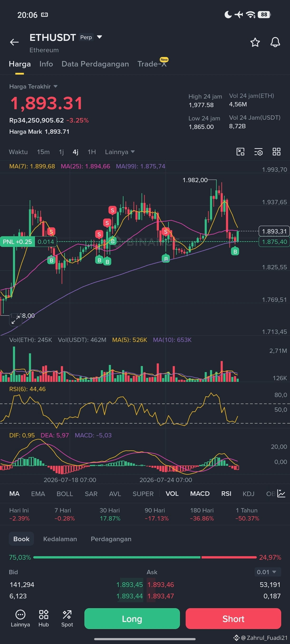
Task: Tap the topmost S sell marker
Action: [x=112, y=210]
